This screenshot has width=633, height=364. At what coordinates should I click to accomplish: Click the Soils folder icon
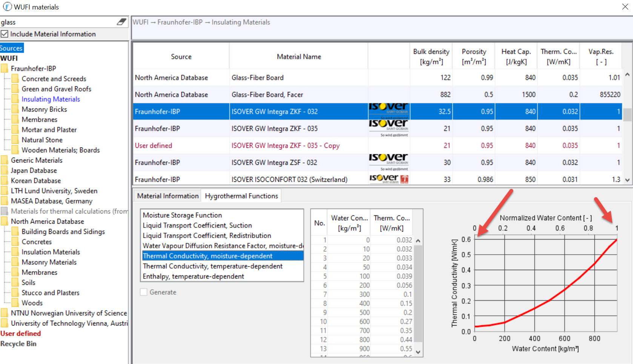pyautogui.click(x=15, y=283)
